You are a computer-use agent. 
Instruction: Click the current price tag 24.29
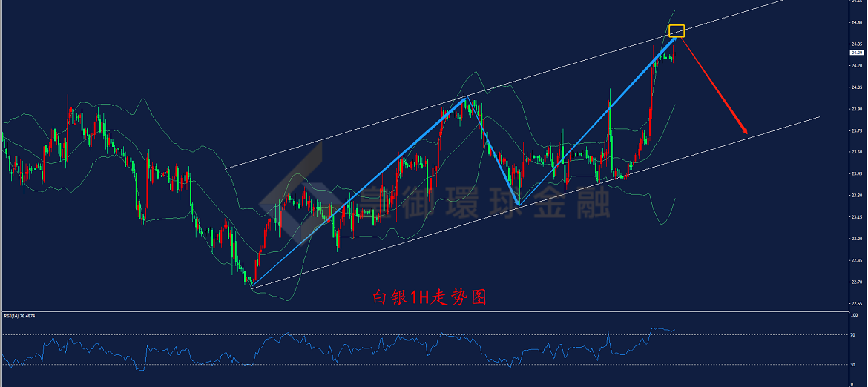857,53
